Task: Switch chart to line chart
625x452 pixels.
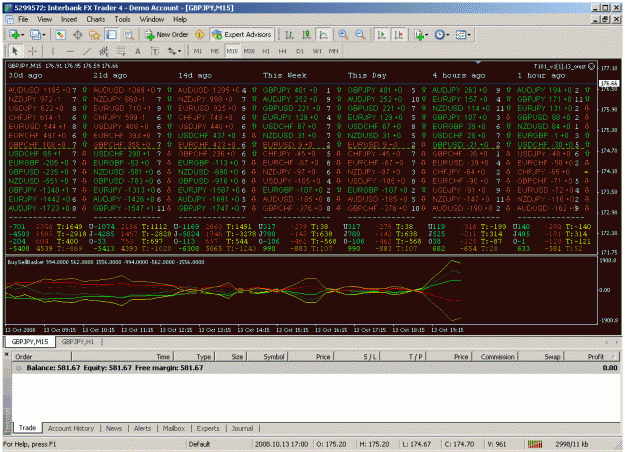Action: click(324, 35)
